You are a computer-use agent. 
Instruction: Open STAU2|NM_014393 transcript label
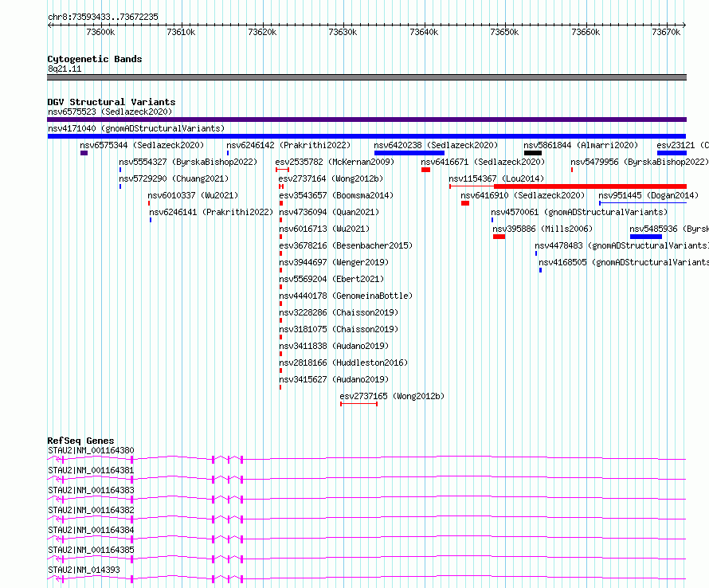coord(84,570)
